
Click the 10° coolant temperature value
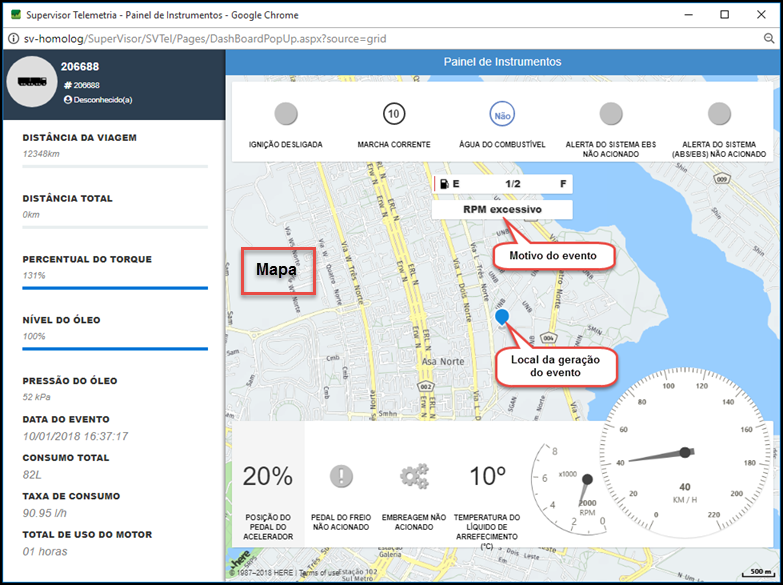[487, 476]
